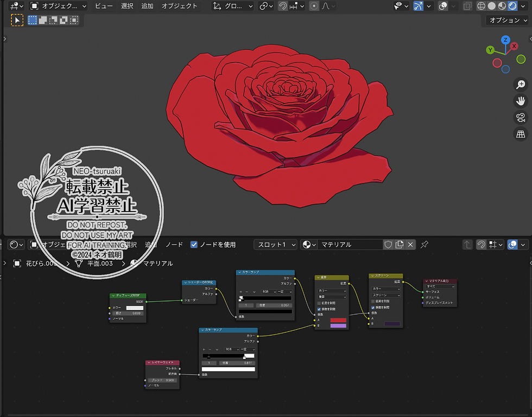Viewport: 532px width, 417px height.
Task: Open the オプション dropdown
Action: pyautogui.click(x=507, y=21)
